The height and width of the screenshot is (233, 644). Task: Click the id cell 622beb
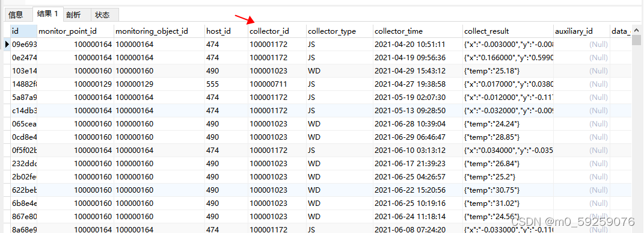(x=24, y=190)
